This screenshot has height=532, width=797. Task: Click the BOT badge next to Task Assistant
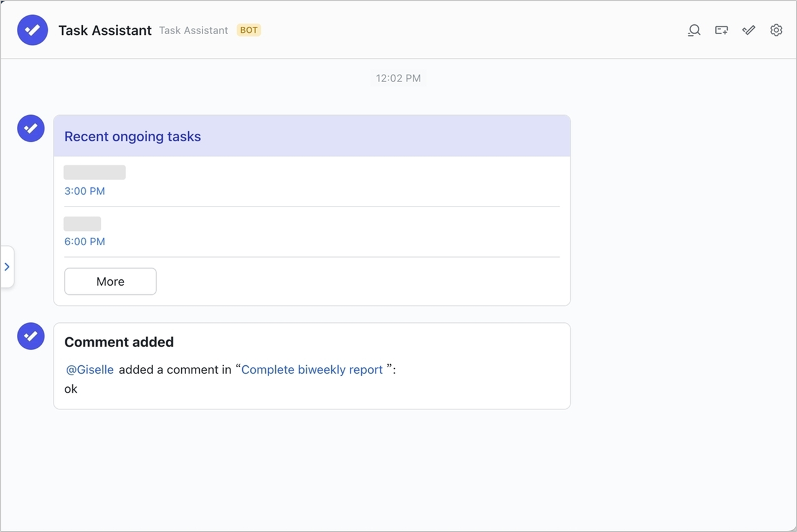coord(248,30)
